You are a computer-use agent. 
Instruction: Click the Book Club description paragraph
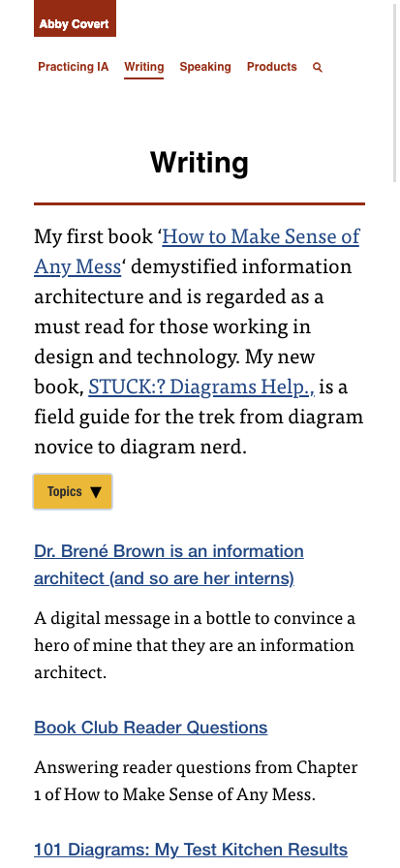tap(196, 781)
